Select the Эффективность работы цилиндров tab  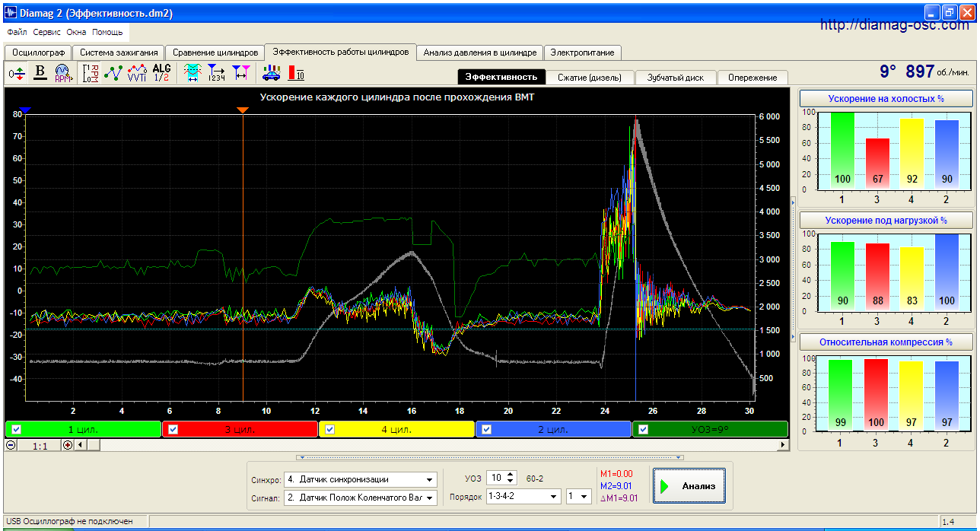(341, 52)
